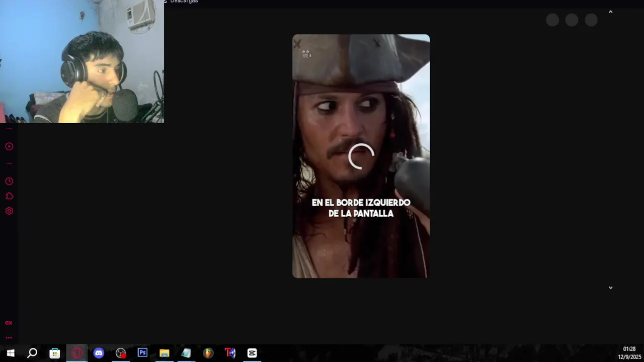Open the Player icon in Opera sidebar
The image size is (644, 362).
pyautogui.click(x=9, y=146)
